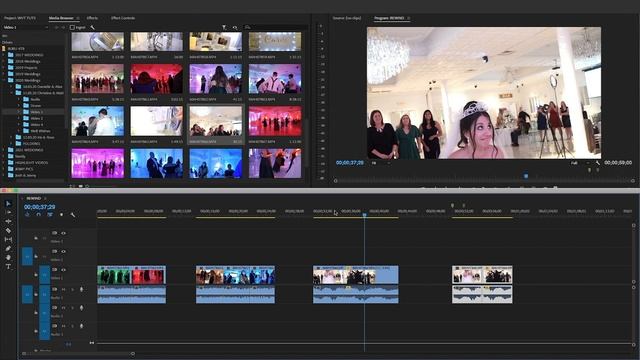Click Media Browser file type filter funnel

pos(224,27)
